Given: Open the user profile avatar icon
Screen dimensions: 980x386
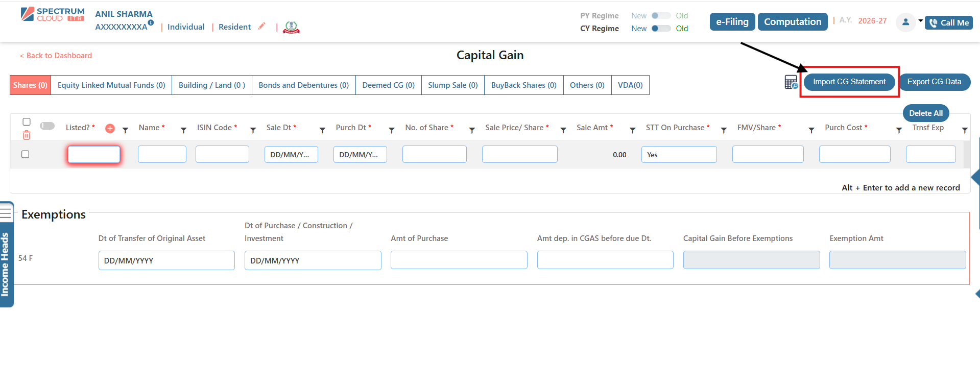Looking at the screenshot, I should click(x=905, y=22).
